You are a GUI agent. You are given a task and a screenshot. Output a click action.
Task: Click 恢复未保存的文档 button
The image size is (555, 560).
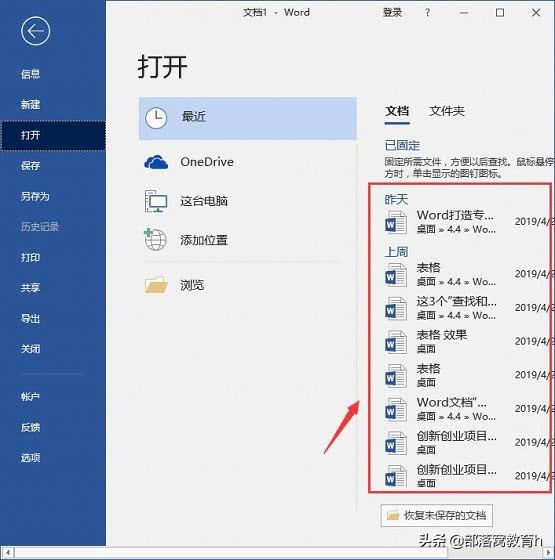pyautogui.click(x=437, y=515)
